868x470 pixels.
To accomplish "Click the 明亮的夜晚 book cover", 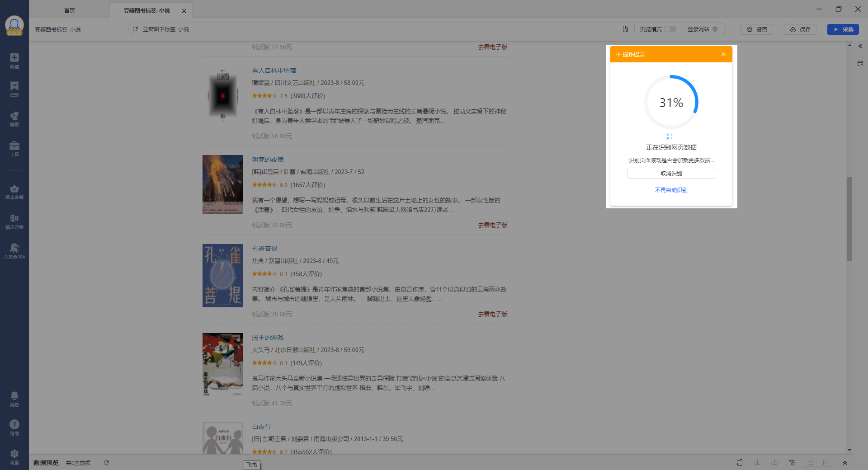I will coord(223,184).
